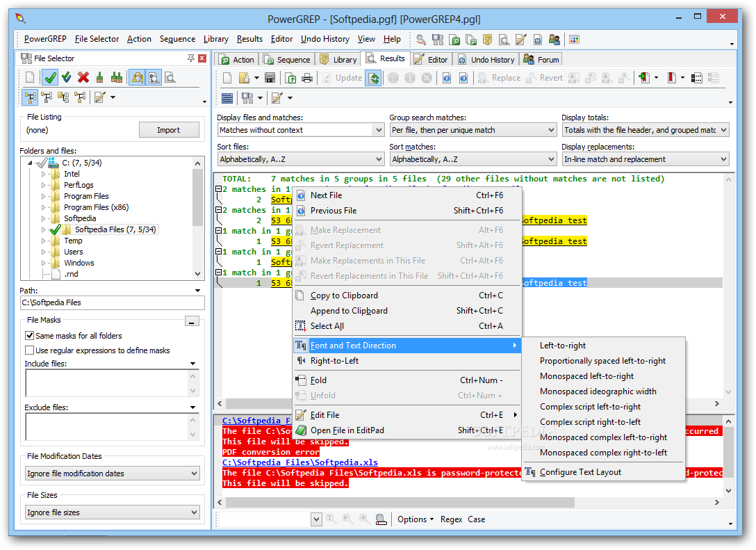Click the double checkmark include icon in File Selector

(67, 77)
